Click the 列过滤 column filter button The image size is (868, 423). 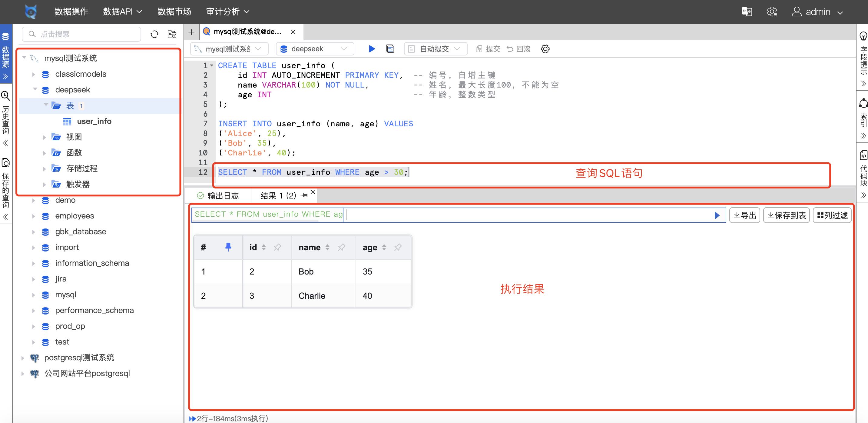pos(832,215)
